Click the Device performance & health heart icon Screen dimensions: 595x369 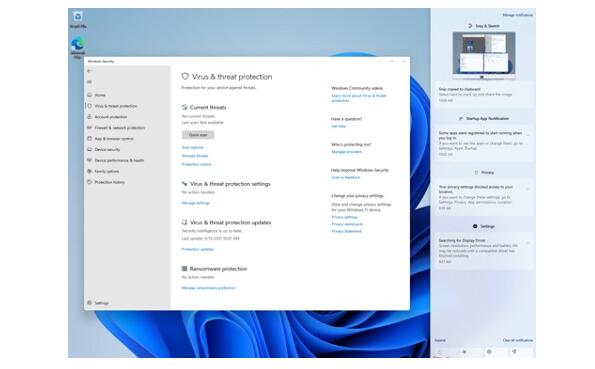click(90, 160)
